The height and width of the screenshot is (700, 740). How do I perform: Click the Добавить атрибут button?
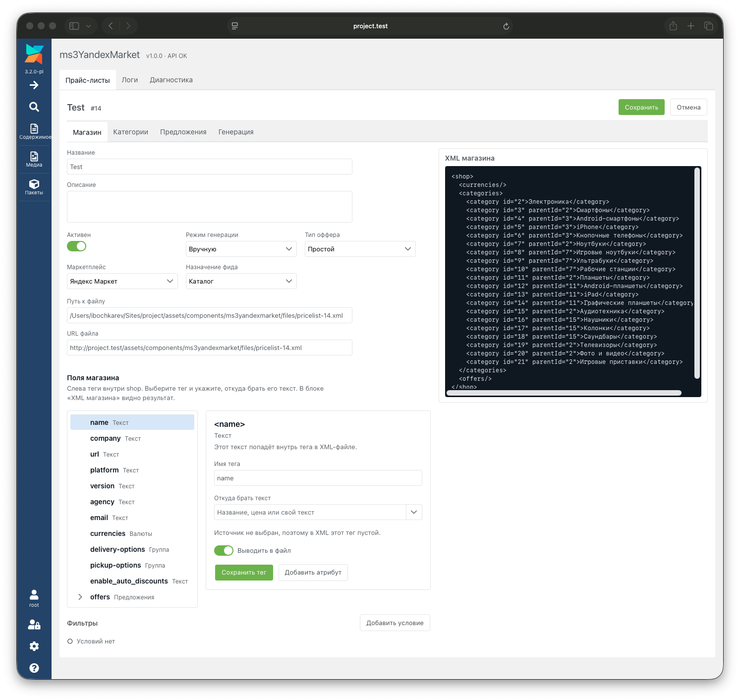(x=313, y=572)
